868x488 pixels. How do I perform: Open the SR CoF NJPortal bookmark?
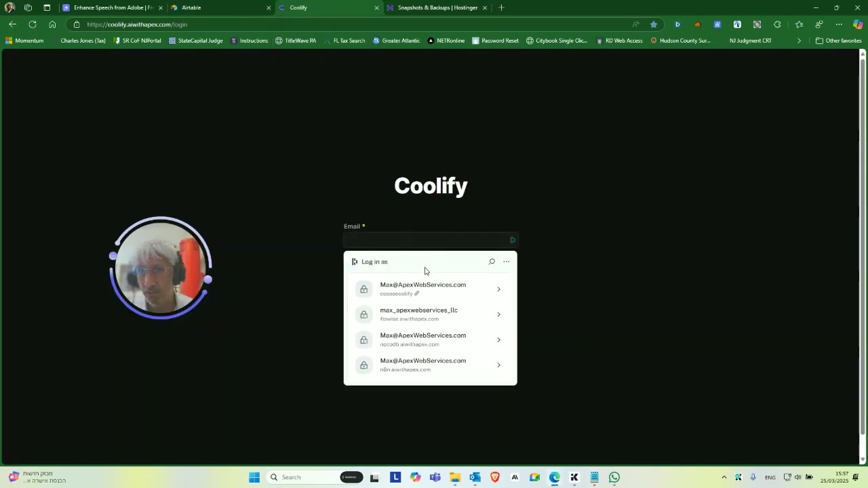(x=138, y=41)
